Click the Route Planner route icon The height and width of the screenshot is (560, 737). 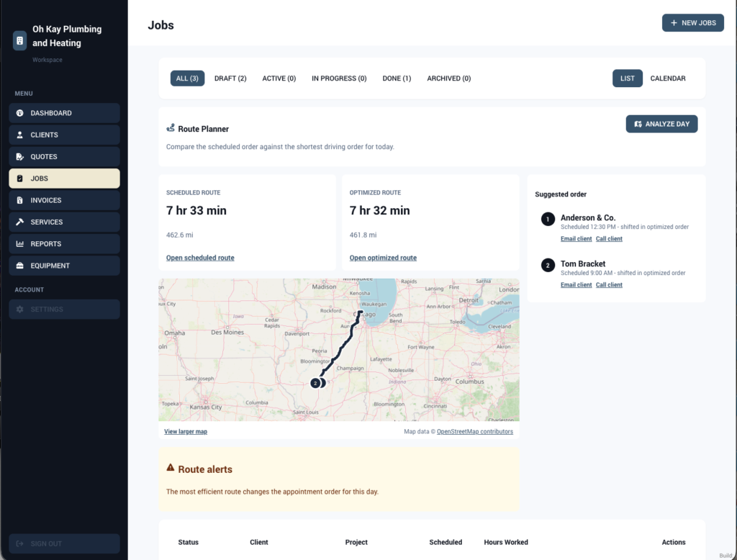tap(171, 128)
